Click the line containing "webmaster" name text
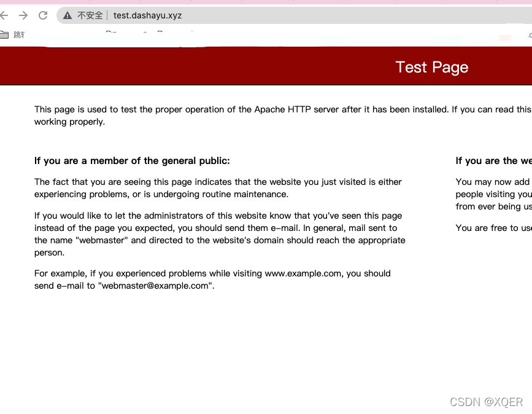The height and width of the screenshot is (414, 532). click(x=220, y=240)
